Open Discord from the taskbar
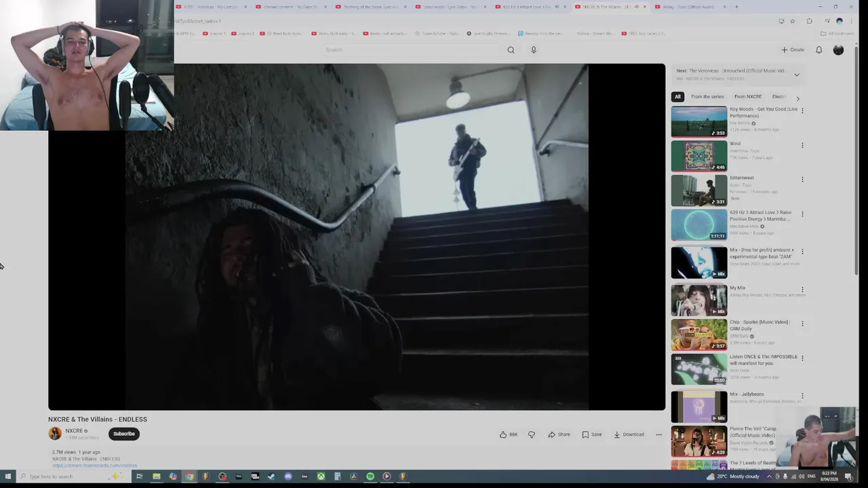868x488 pixels. (288, 476)
